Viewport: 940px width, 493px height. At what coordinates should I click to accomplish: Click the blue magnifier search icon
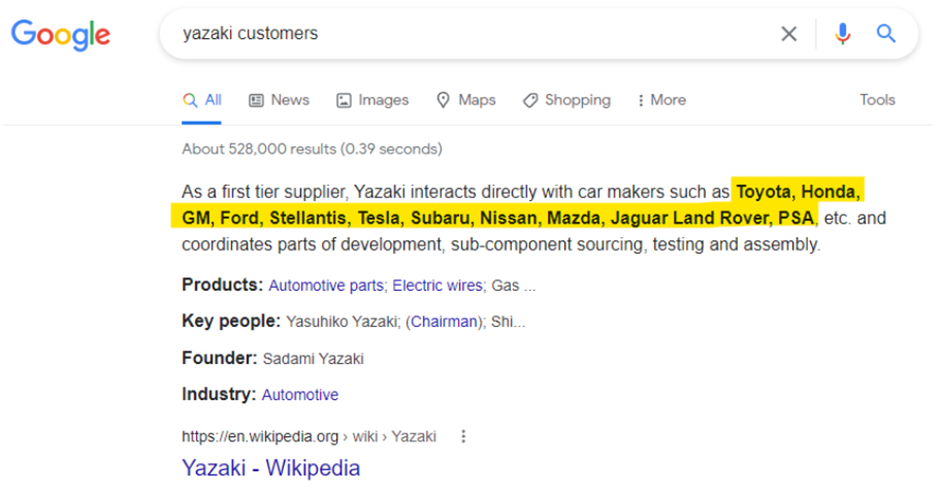point(886,34)
